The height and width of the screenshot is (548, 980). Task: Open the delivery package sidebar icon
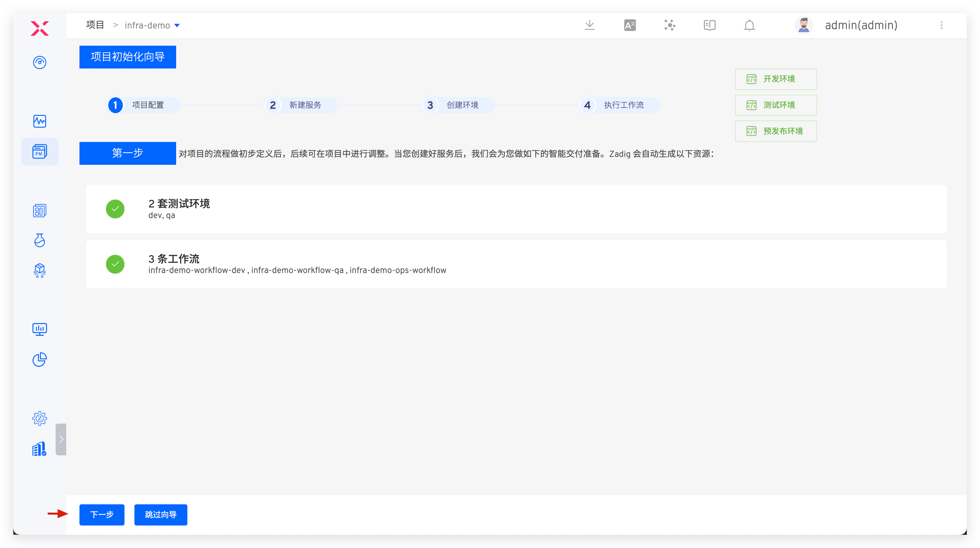pos(40,271)
